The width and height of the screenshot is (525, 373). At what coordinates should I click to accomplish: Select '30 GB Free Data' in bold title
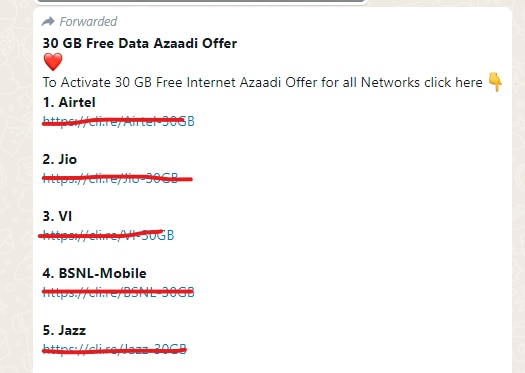(96, 44)
